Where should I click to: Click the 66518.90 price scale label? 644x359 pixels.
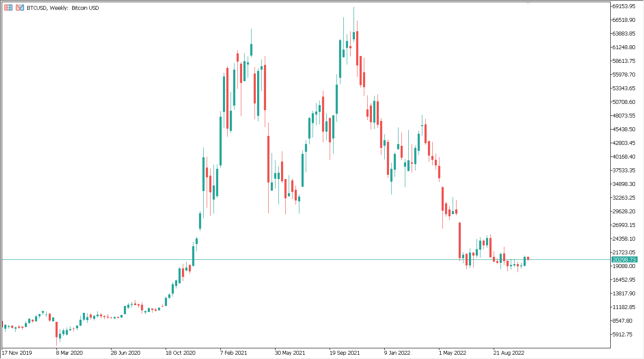(624, 20)
